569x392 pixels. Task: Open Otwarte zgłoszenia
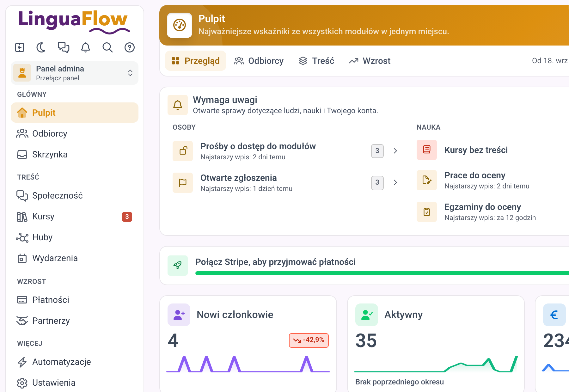pos(285,183)
